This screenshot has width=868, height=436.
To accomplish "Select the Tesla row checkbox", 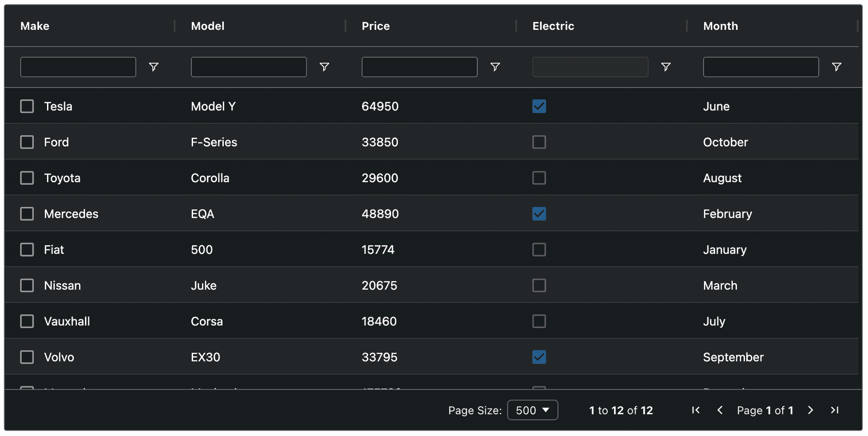I will coord(27,106).
